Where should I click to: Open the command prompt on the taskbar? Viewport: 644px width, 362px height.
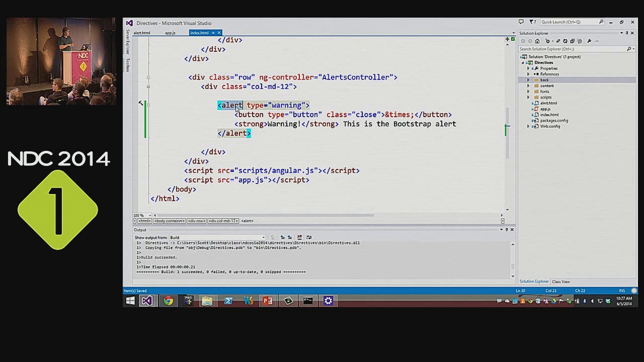308,301
